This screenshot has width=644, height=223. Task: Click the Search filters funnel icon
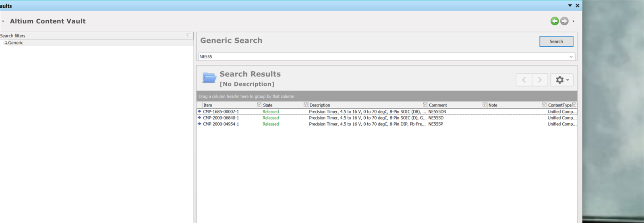pyautogui.click(x=188, y=35)
